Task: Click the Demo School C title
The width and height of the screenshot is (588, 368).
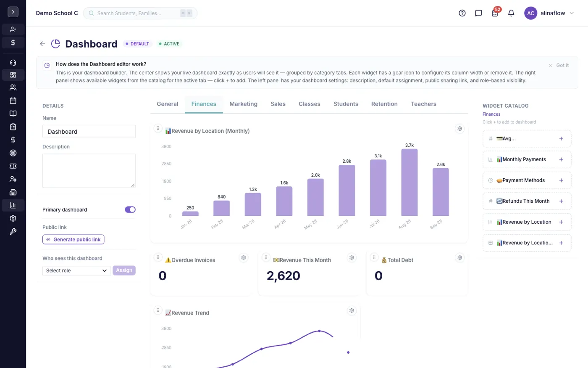Action: [57, 13]
